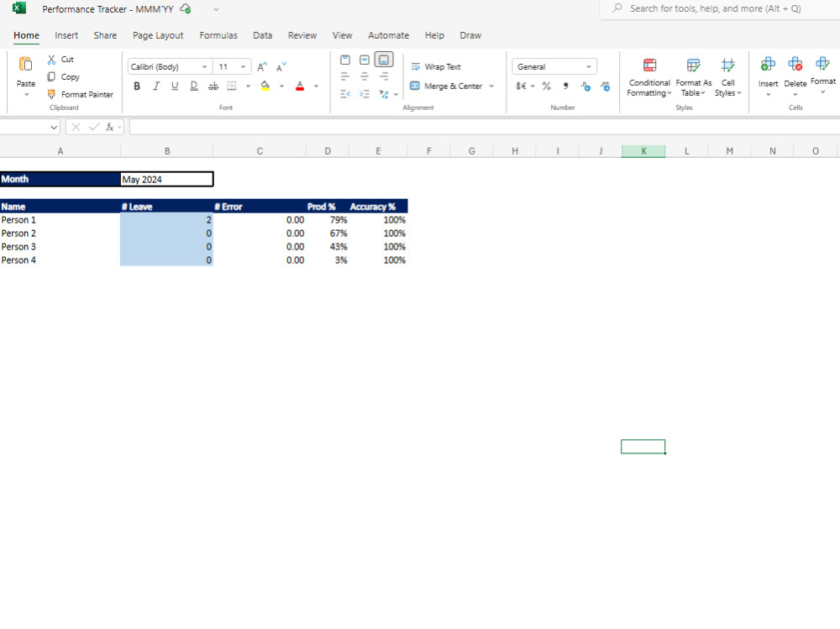Image resolution: width=840 pixels, height=629 pixels.
Task: Apply comma style formatting
Action: coord(565,86)
